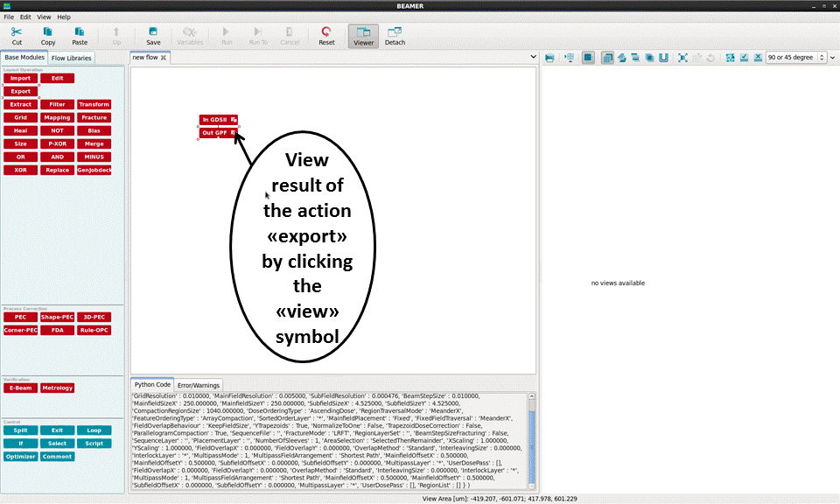This screenshot has width=840, height=504.
Task: Click the print icon in viewer toolbar
Action: click(549, 58)
